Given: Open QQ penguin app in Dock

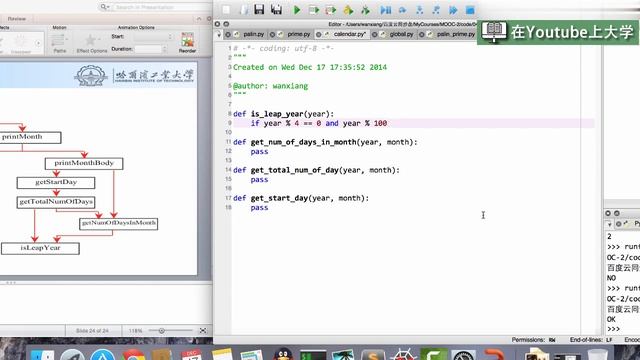Looking at the screenshot, I should (283, 354).
